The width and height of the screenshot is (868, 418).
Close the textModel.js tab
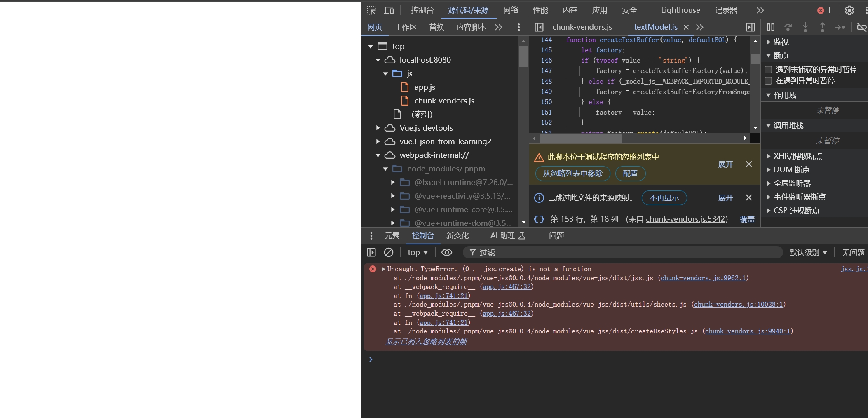tap(686, 27)
